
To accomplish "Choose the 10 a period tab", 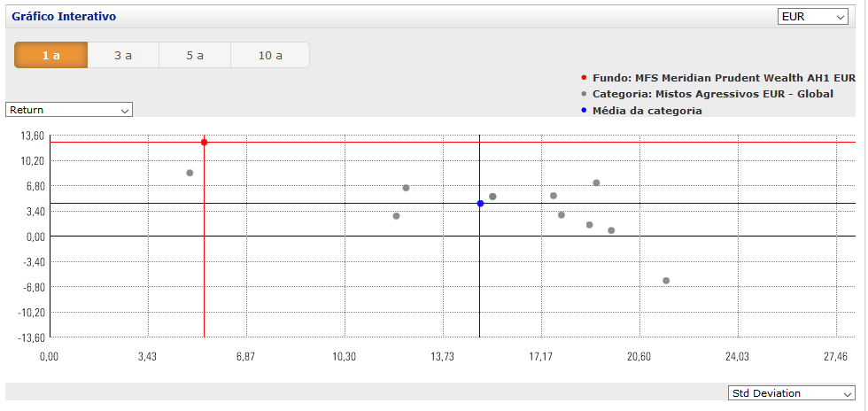I will (x=270, y=55).
